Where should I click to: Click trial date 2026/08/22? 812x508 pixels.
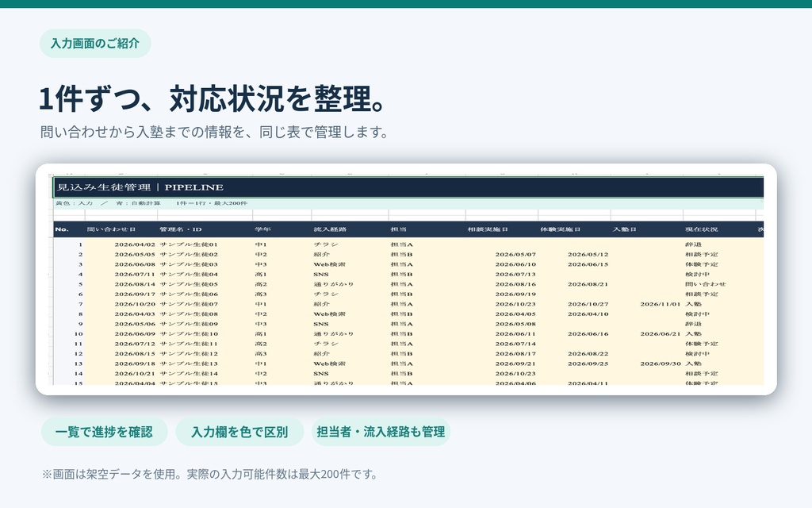588,353
